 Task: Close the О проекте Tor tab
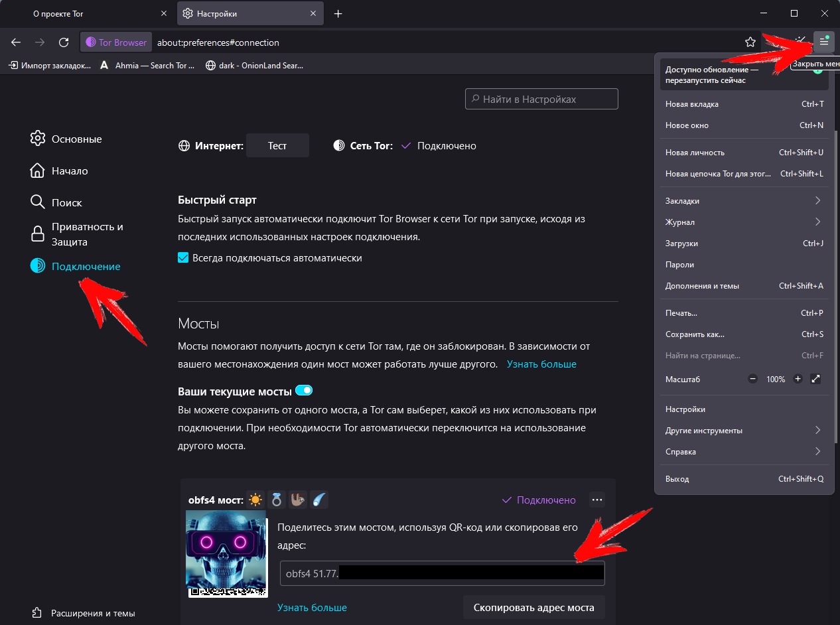pos(164,13)
